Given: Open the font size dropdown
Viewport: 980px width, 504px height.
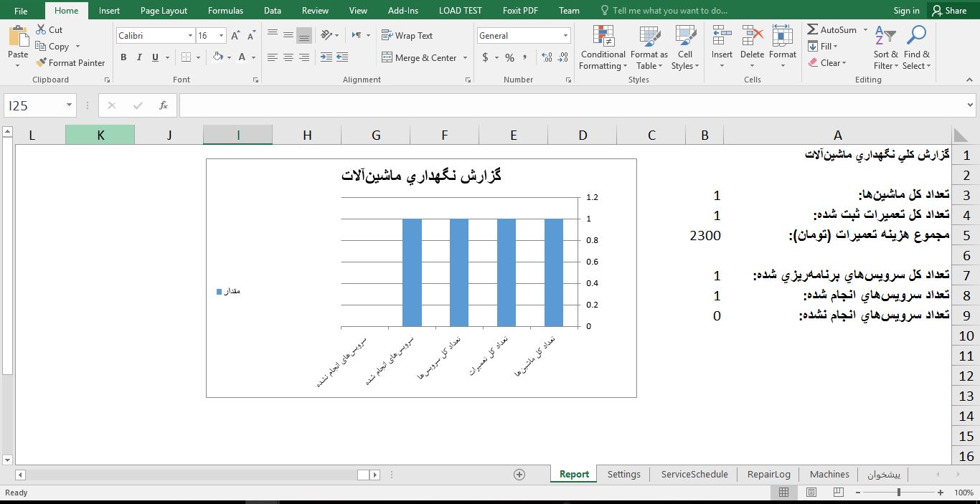Looking at the screenshot, I should point(221,36).
